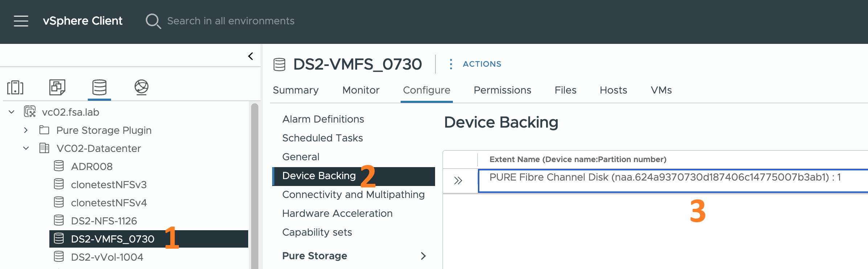Screen dimensions: 868x269
Task: Select the ADR008 datastore icon
Action: [x=58, y=166]
